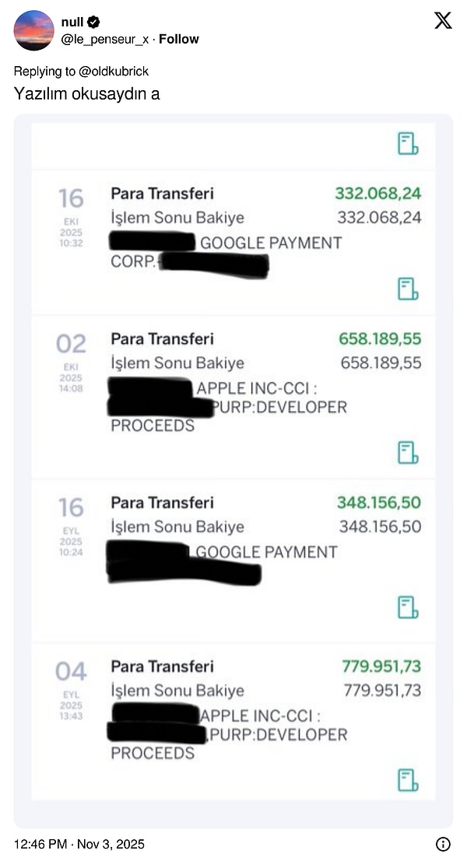
Task: Click the username null above the handle
Action: click(72, 23)
